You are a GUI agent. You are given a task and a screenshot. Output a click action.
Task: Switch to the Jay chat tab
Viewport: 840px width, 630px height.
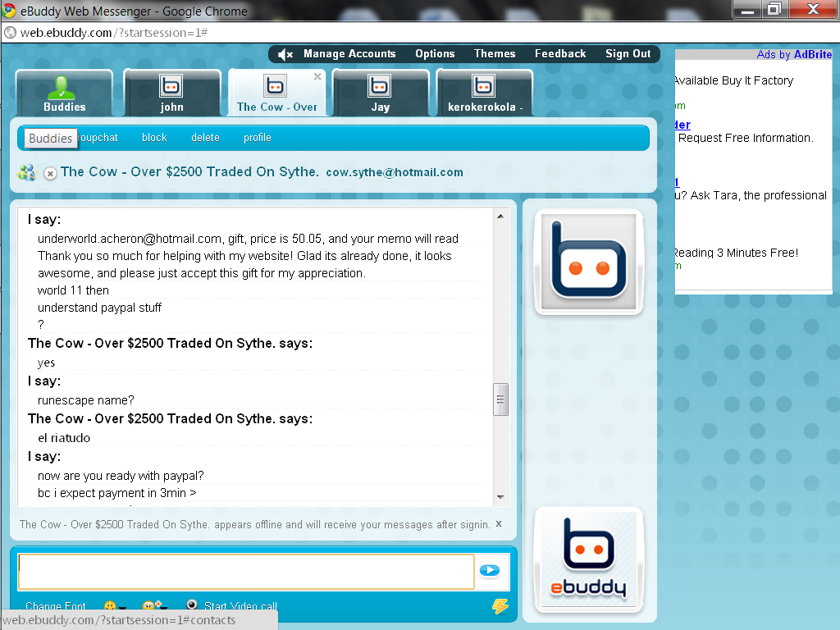381,94
